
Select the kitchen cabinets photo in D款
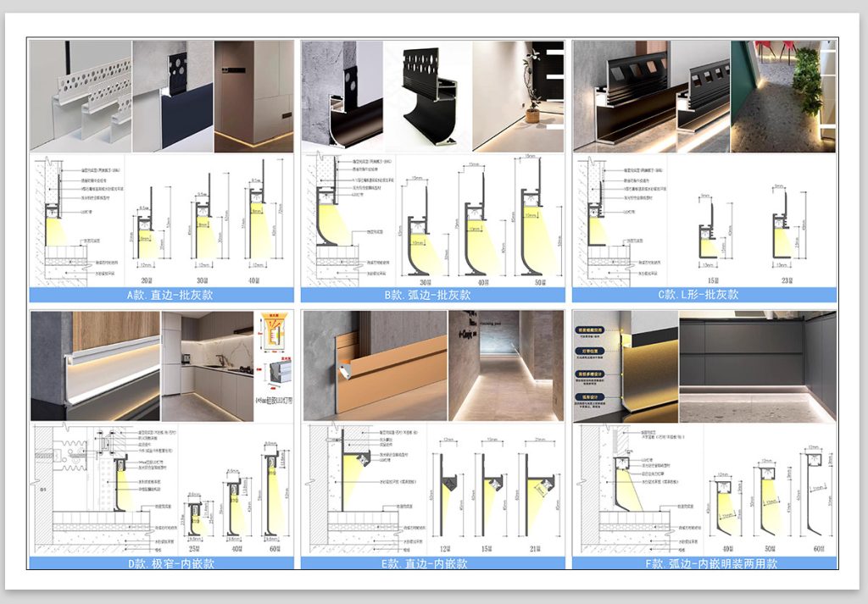207,366
